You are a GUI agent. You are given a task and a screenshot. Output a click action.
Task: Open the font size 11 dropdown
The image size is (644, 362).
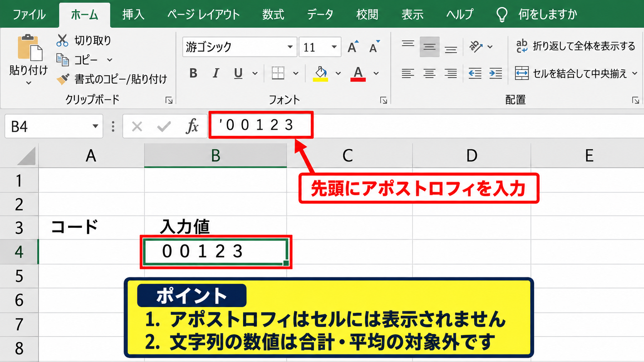[334, 47]
